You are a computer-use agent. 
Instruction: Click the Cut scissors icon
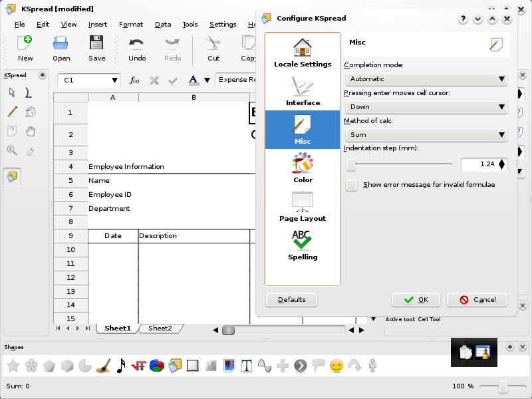213,49
